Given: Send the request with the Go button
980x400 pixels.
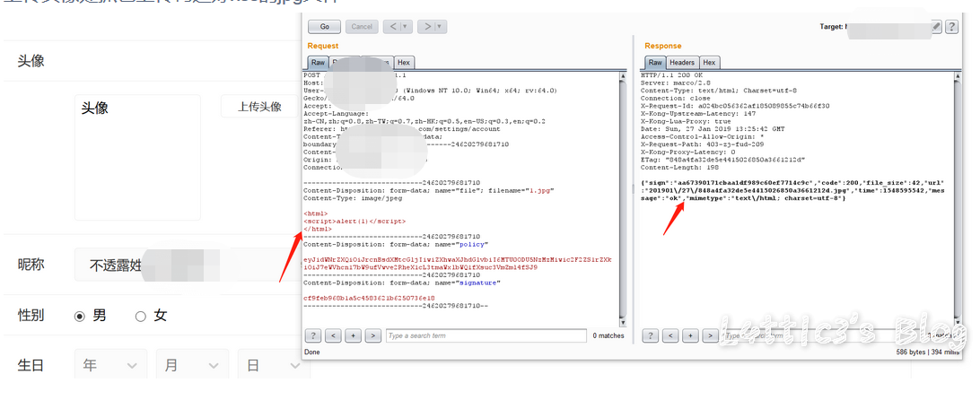Looking at the screenshot, I should (324, 26).
